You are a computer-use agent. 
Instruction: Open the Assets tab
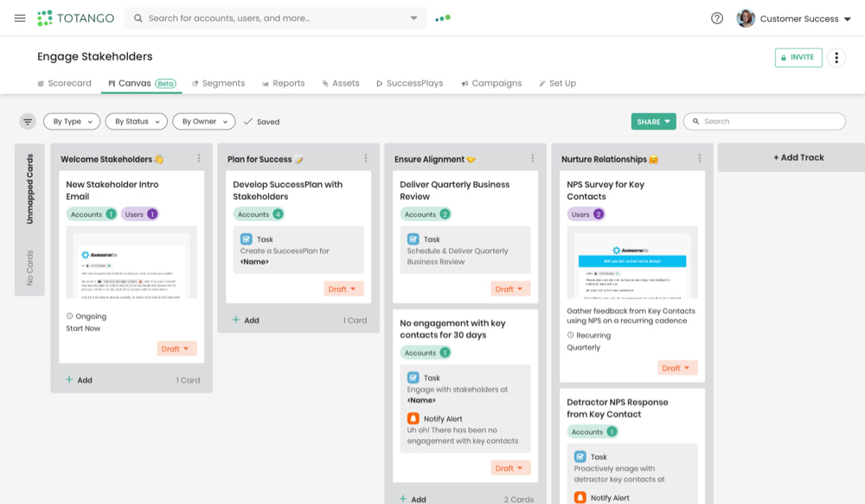[x=340, y=83]
